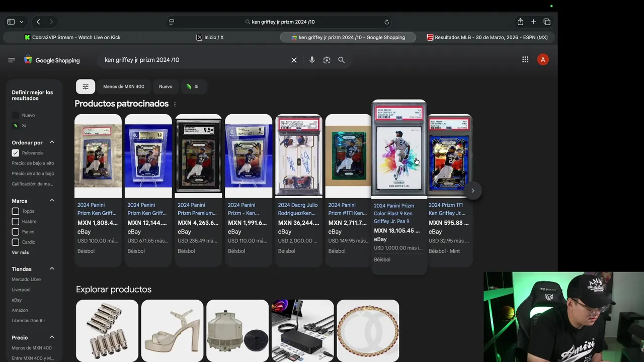The height and width of the screenshot is (362, 644).
Task: Apply Nuevo filter chip
Action: click(x=166, y=86)
